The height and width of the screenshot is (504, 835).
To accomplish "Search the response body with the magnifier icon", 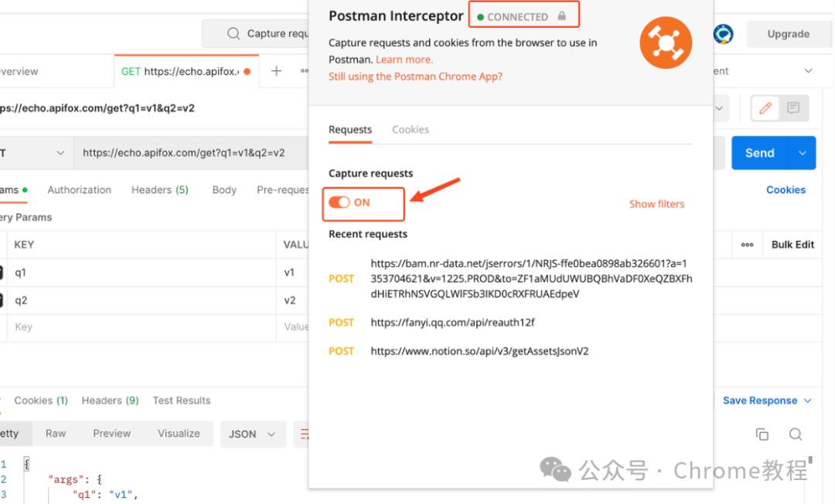I will point(796,434).
